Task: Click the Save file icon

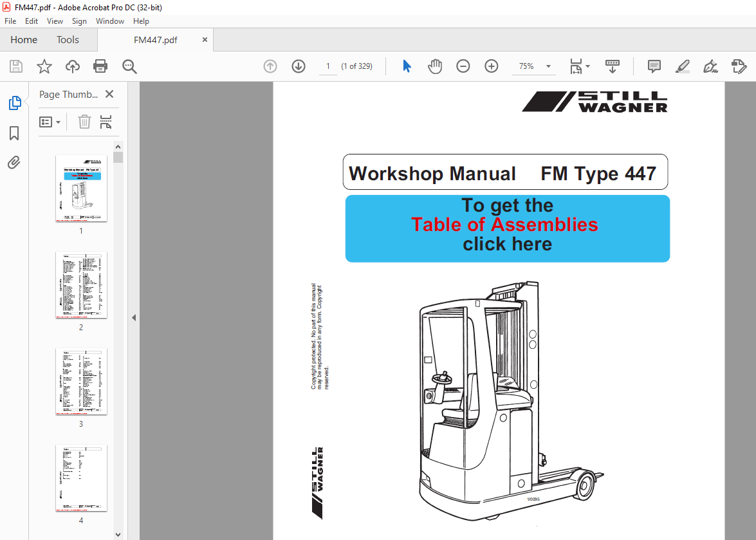Action: [x=16, y=66]
